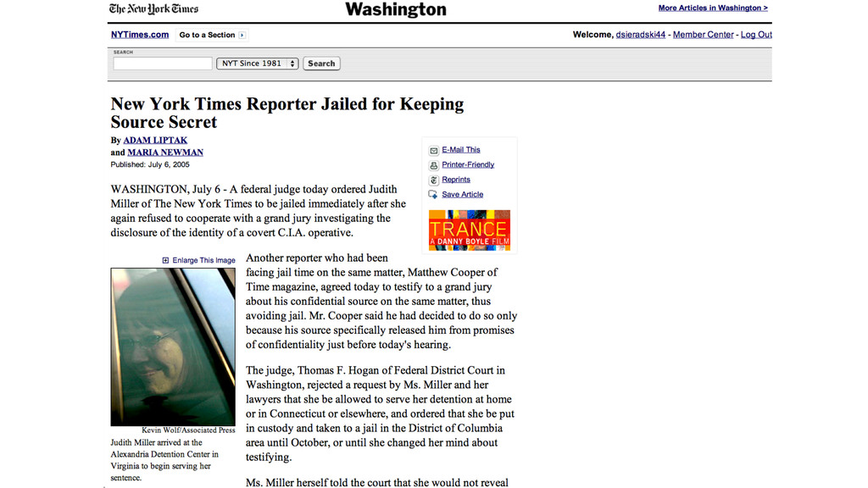Click the Printer-Friendly printer icon

(x=433, y=165)
